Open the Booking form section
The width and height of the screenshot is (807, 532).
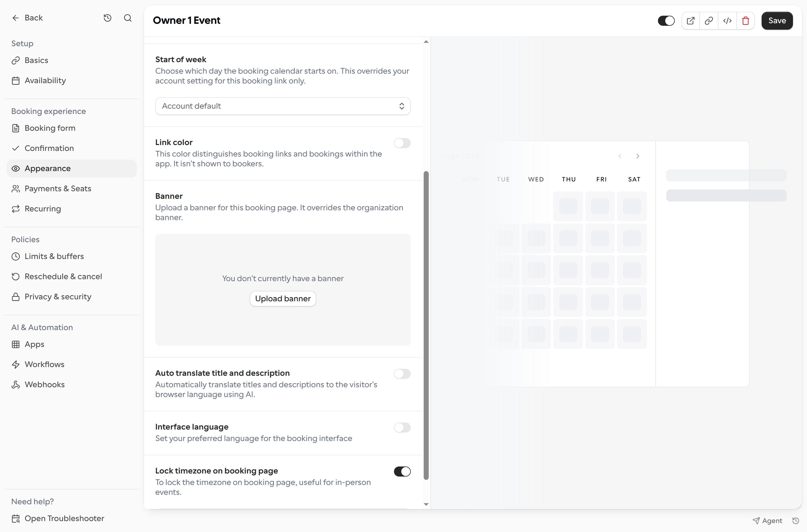[x=72, y=128]
